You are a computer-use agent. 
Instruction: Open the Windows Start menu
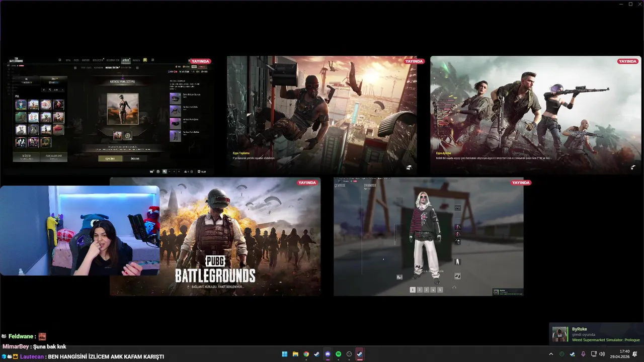click(284, 354)
